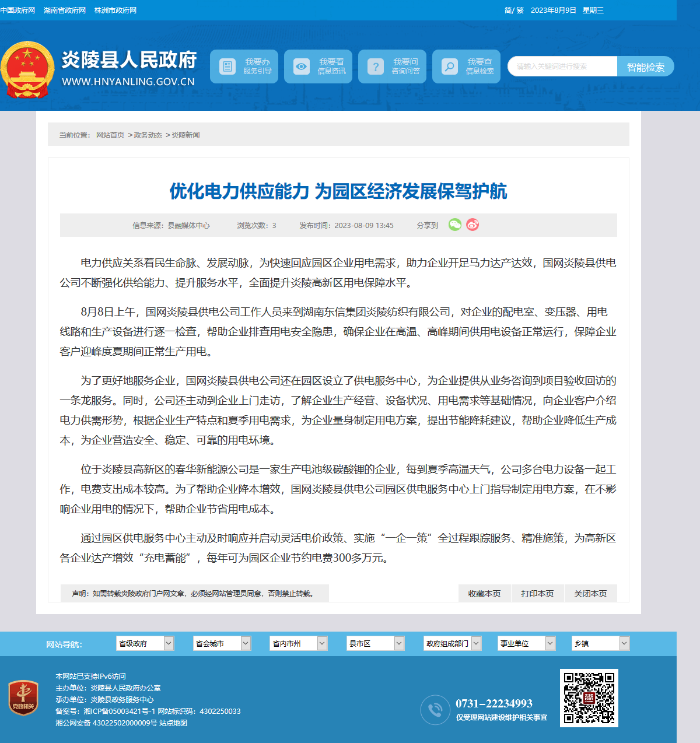Image resolution: width=700 pixels, height=743 pixels.
Task: Open the 乡镇 dropdown list
Action: (601, 643)
